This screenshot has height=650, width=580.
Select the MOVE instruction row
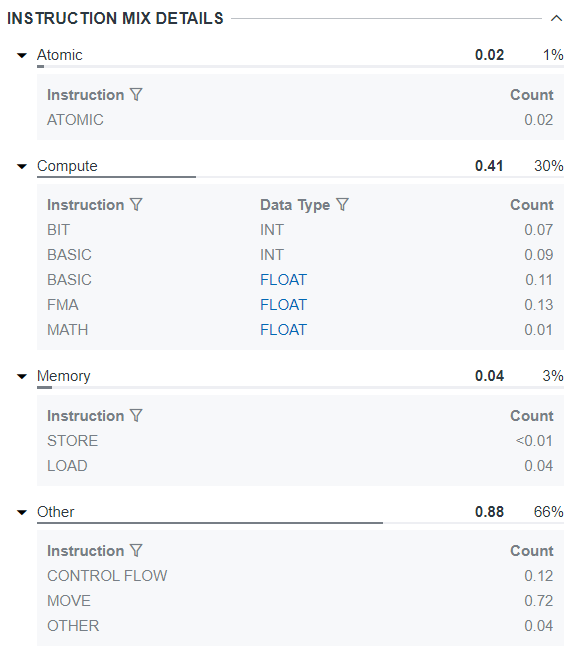click(x=300, y=601)
